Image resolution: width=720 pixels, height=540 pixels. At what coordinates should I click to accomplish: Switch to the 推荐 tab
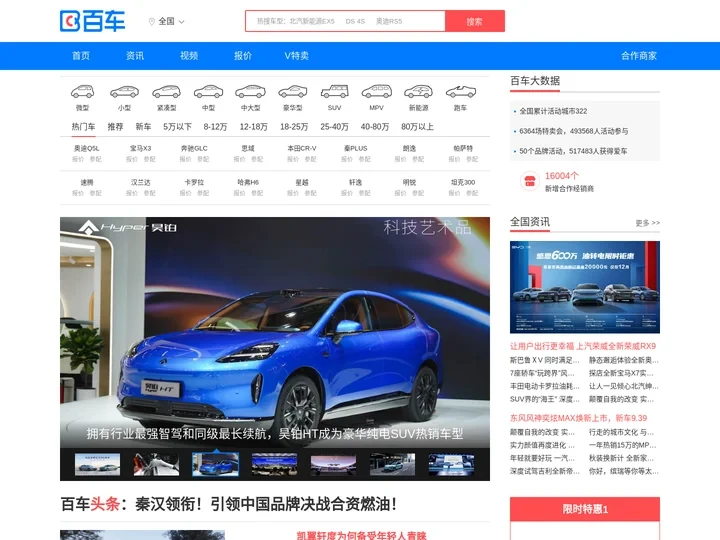(x=115, y=127)
